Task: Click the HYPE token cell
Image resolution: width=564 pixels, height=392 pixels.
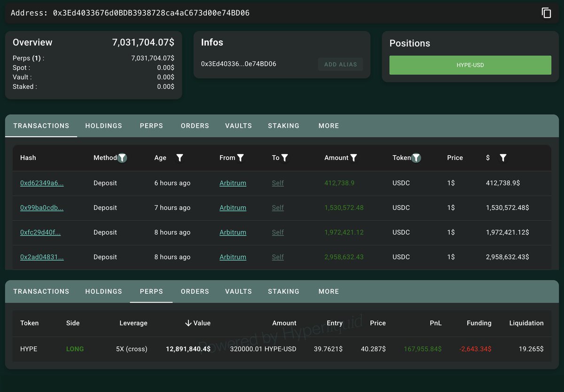Action: (x=29, y=349)
